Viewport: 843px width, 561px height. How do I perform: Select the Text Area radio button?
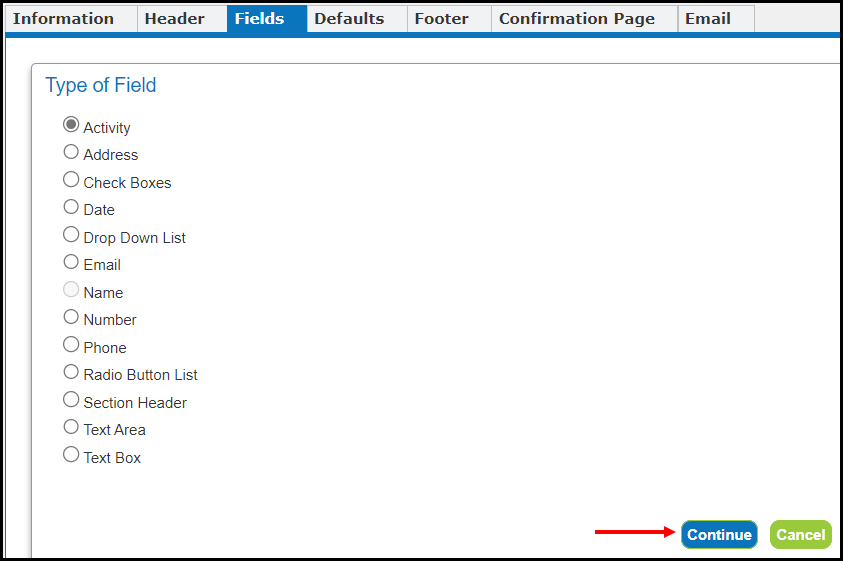click(71, 427)
